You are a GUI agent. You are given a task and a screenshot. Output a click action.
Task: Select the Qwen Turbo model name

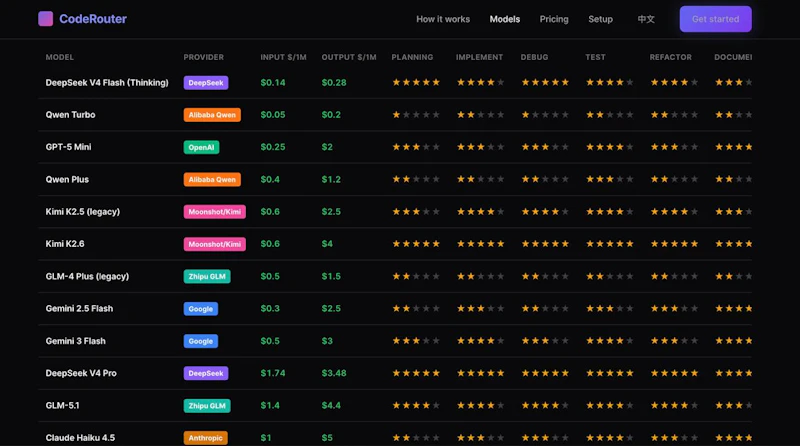pos(70,115)
